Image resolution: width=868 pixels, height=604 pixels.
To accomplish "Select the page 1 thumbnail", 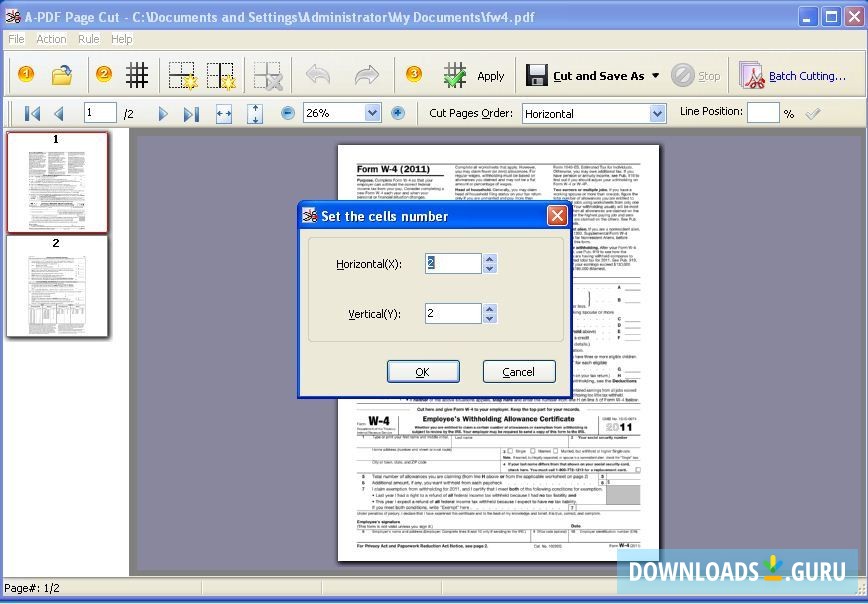I will (56, 182).
